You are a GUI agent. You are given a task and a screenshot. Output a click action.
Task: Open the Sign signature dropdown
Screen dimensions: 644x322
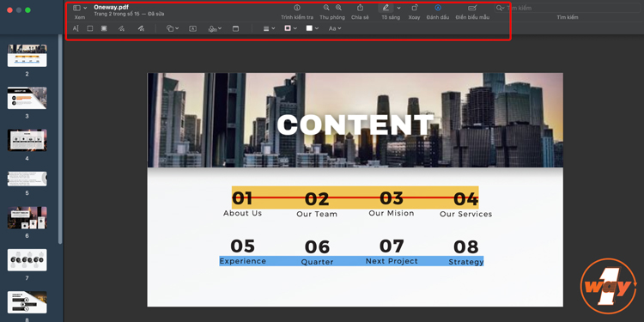pos(215,28)
